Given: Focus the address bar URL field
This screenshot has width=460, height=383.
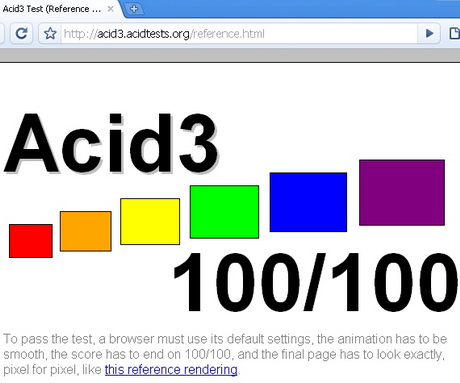Looking at the screenshot, I should pos(239,34).
